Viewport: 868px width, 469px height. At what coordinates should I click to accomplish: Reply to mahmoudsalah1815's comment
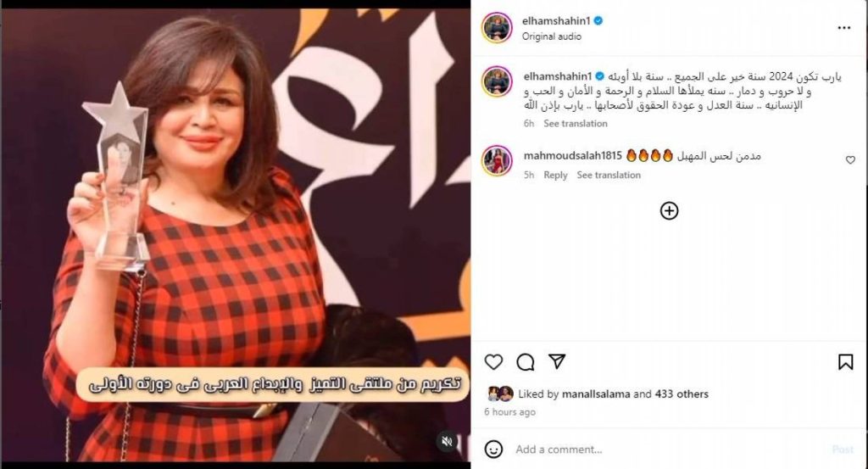coord(555,175)
